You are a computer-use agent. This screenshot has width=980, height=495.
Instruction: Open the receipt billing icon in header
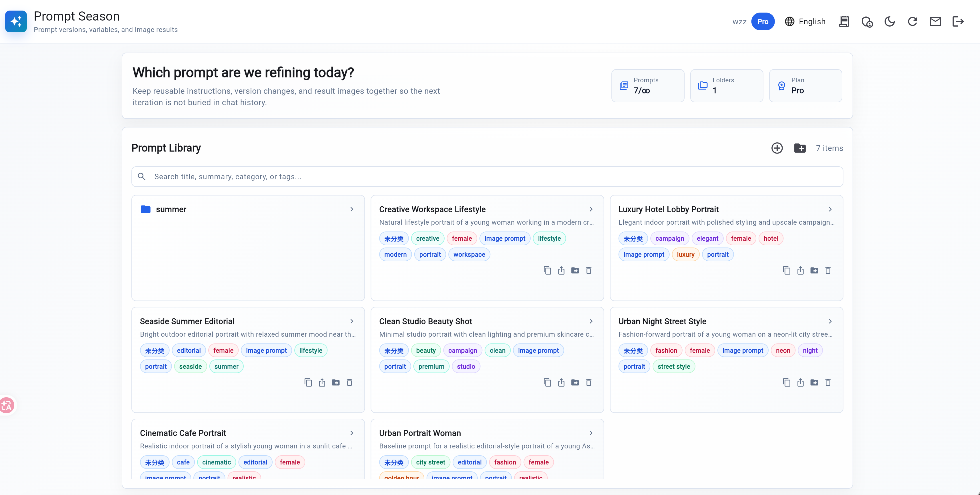coord(844,22)
